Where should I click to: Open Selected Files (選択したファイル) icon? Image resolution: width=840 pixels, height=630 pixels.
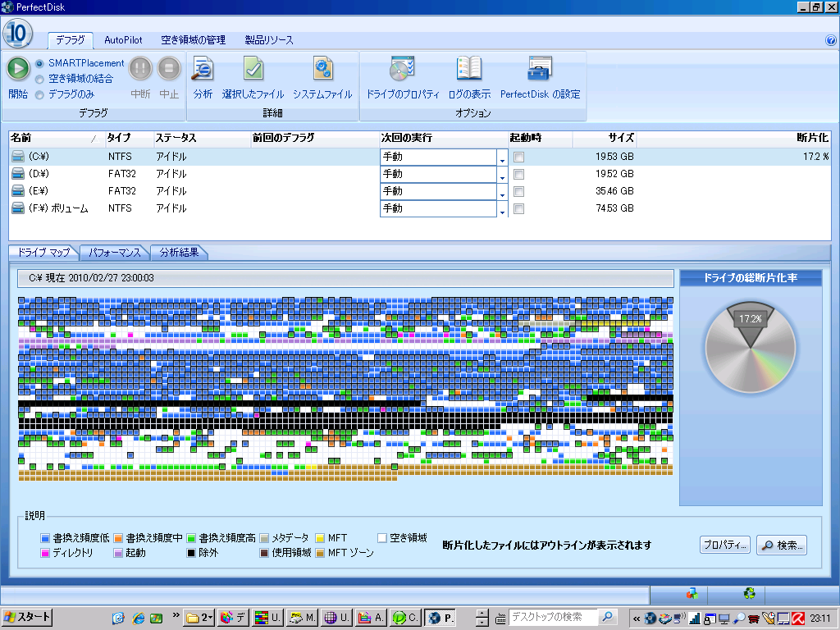click(253, 69)
